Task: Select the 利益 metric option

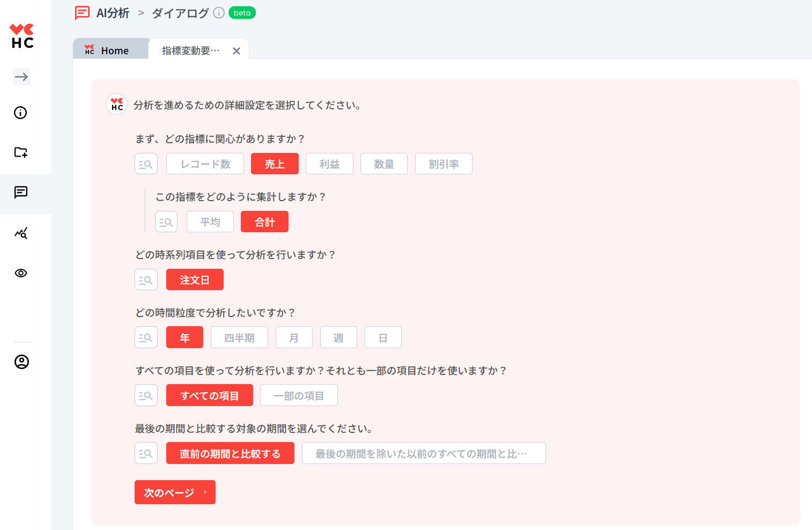Action: pyautogui.click(x=329, y=164)
